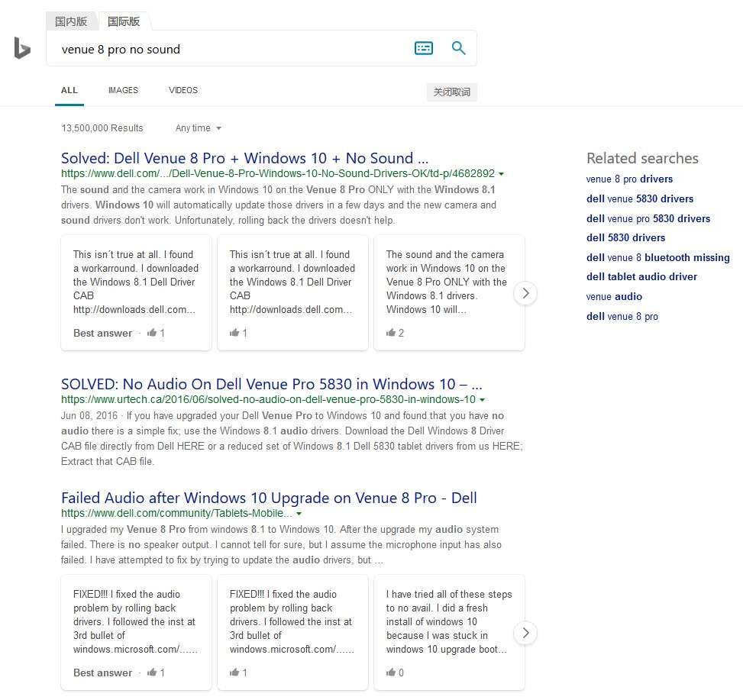The width and height of the screenshot is (743, 700).
Task: Click related search 'dell venue pro 5830 drivers'
Action: coord(648,219)
